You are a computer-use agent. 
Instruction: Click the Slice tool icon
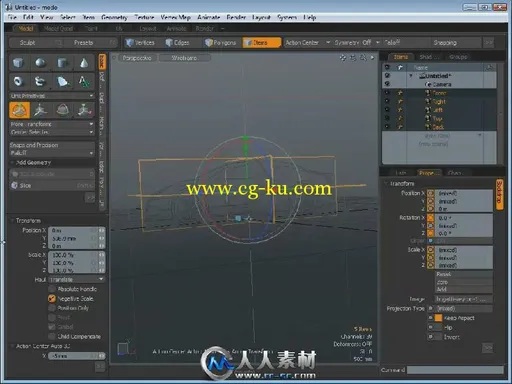[x=15, y=185]
